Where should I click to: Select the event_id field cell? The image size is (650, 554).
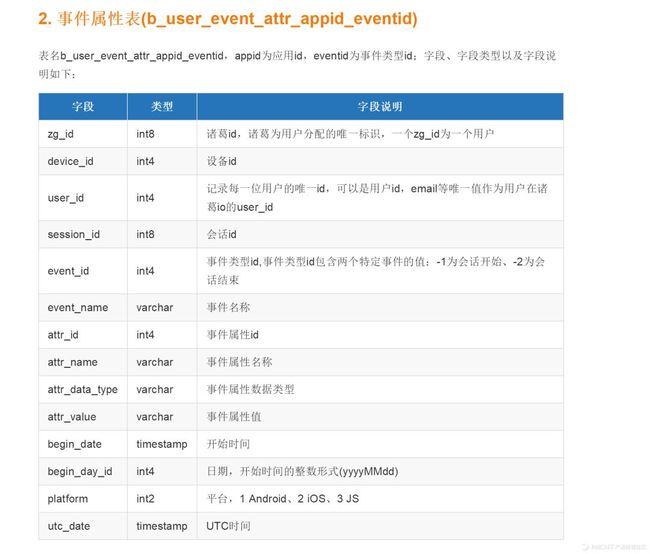pos(83,271)
